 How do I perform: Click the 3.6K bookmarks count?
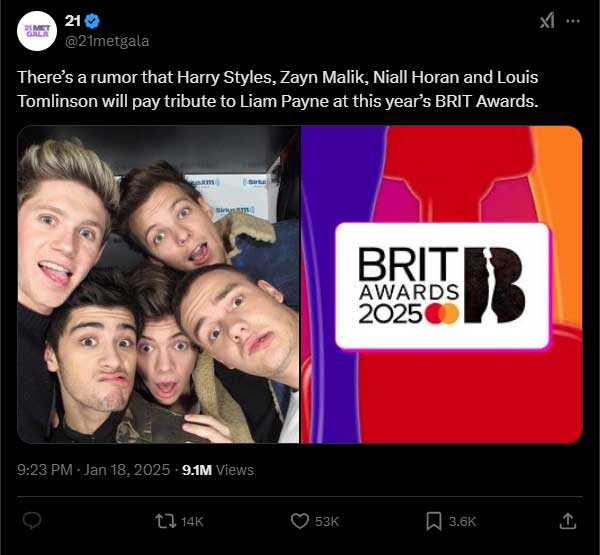click(x=463, y=521)
